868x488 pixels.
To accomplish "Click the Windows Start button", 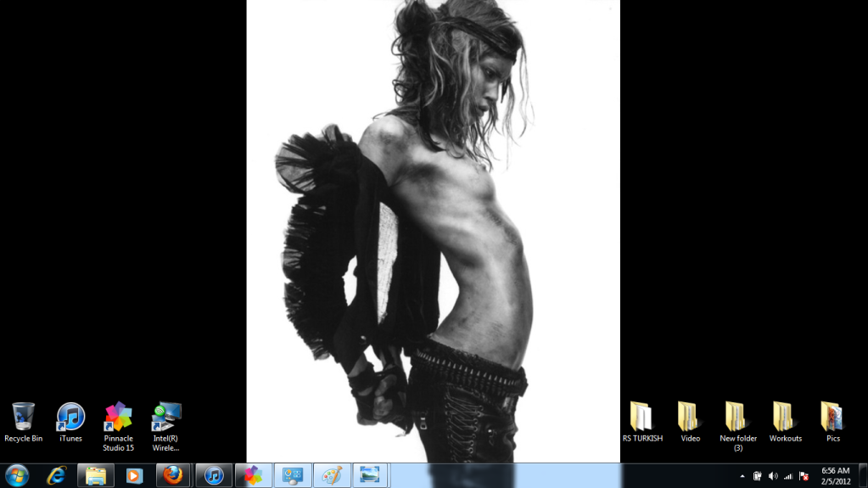I will click(17, 475).
